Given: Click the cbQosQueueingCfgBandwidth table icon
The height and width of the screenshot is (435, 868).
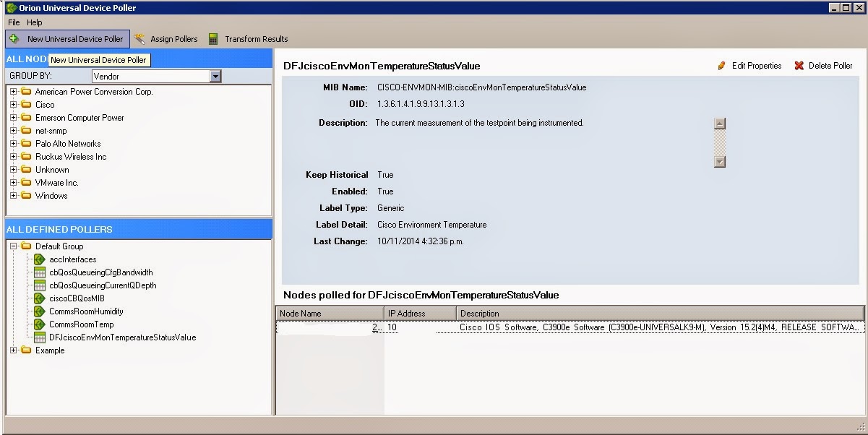Looking at the screenshot, I should 40,272.
